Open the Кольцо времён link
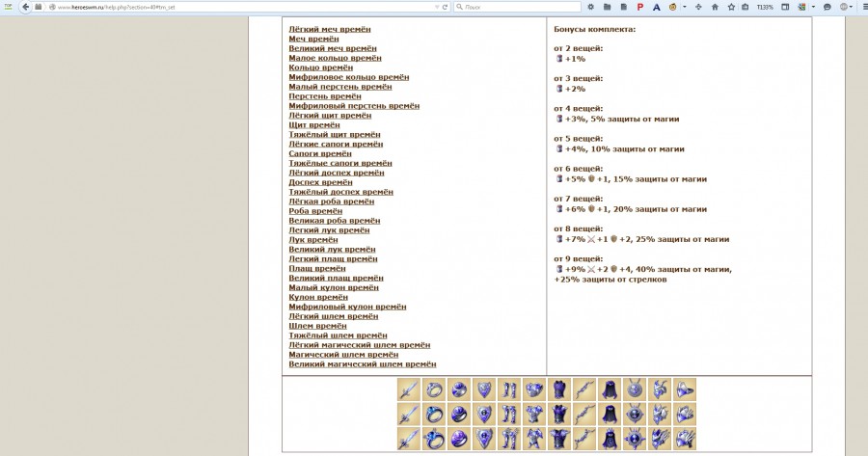This screenshot has width=868, height=456. tap(321, 67)
